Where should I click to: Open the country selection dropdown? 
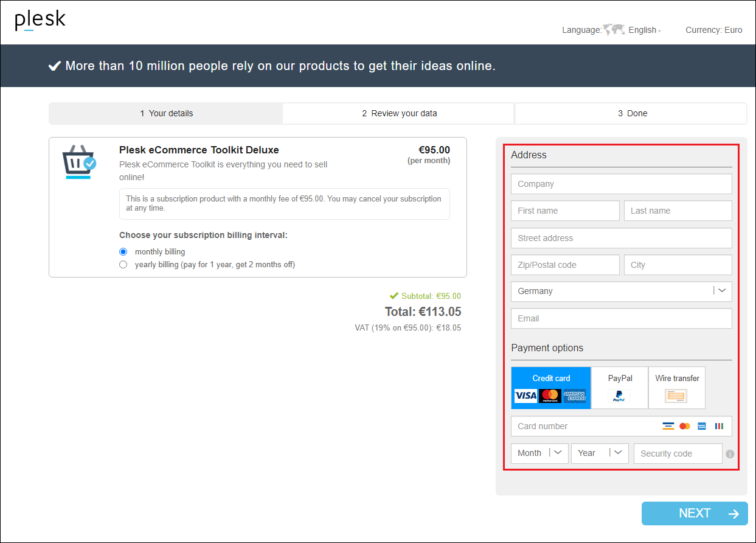(x=722, y=291)
